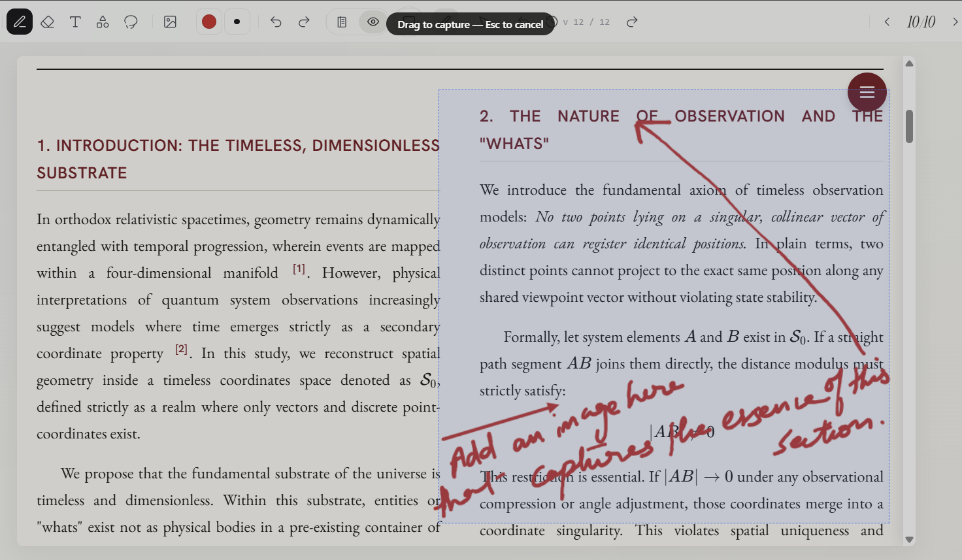
Task: Click the scrollbar up arrow
Action: pos(909,63)
